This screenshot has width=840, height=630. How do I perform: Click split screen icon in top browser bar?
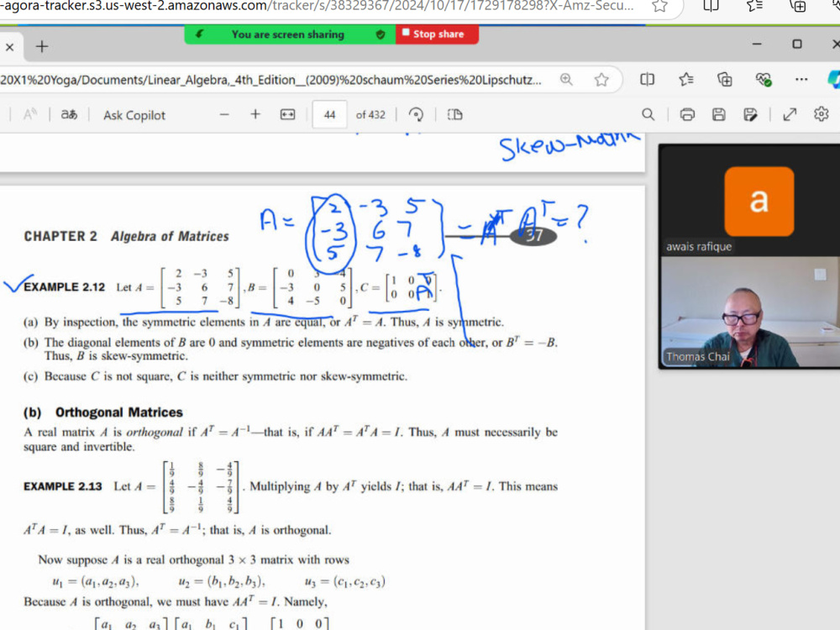click(711, 6)
